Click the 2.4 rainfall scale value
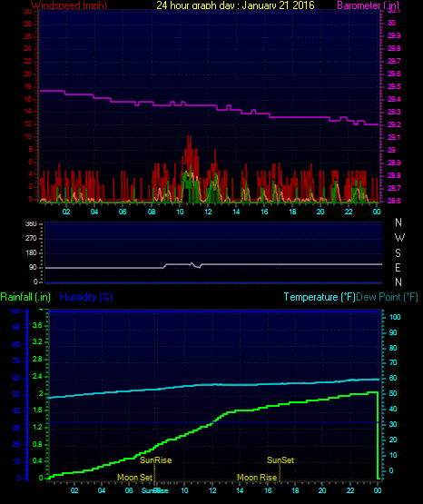 (37, 377)
